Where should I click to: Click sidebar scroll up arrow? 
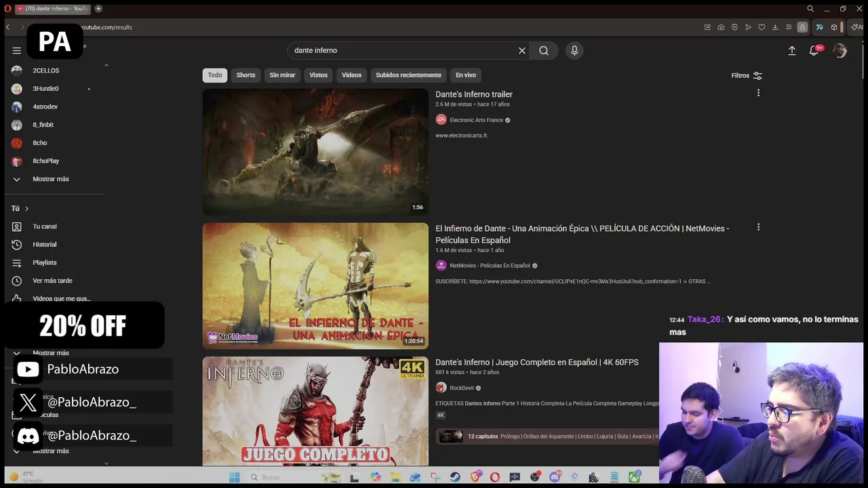(x=106, y=65)
